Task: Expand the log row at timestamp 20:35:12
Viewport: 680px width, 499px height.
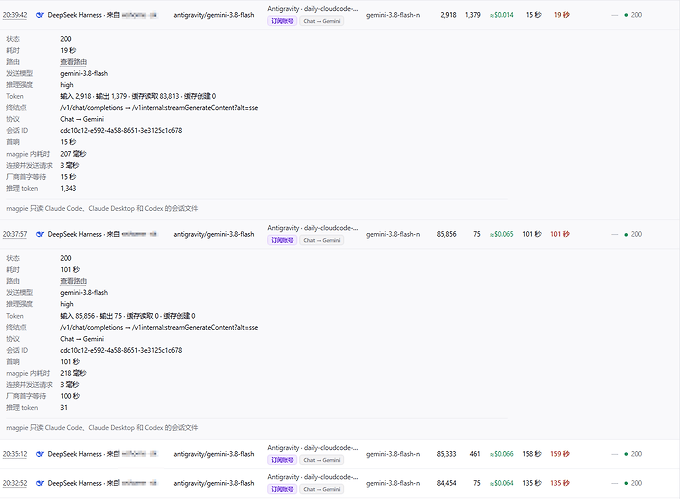Action: coord(15,454)
